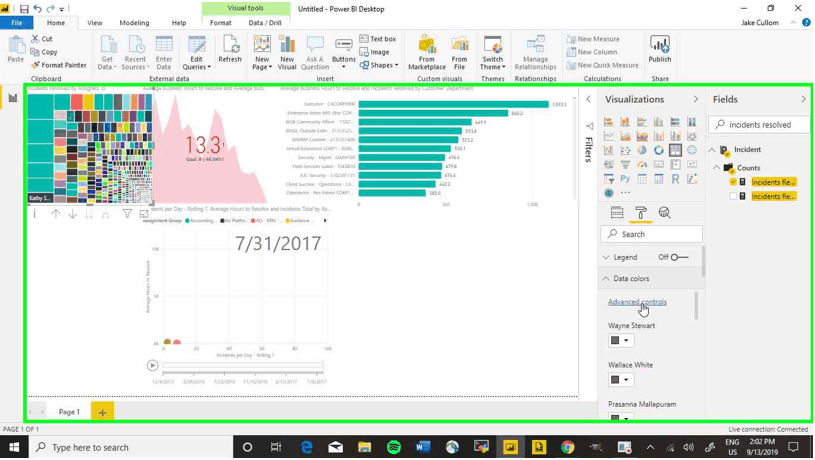Image resolution: width=815 pixels, height=460 pixels.
Task: Select the Donut chart visualization
Action: coord(659,150)
